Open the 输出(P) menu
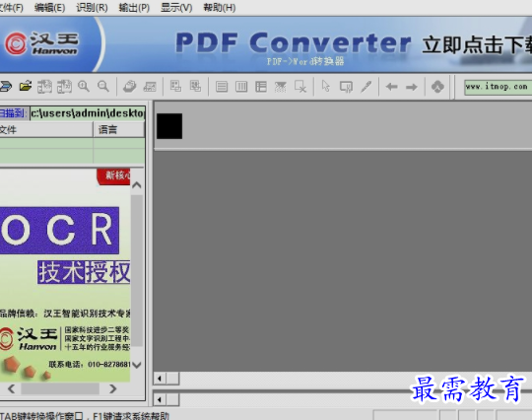 point(134,8)
